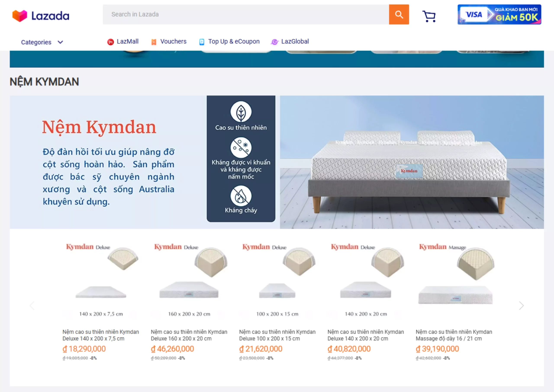Click the Visa Giảm 50K promo banner

pyautogui.click(x=499, y=14)
